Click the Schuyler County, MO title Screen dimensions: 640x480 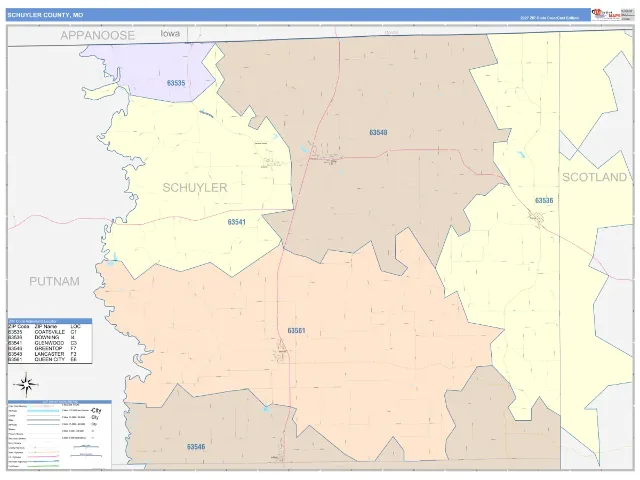[x=45, y=15]
